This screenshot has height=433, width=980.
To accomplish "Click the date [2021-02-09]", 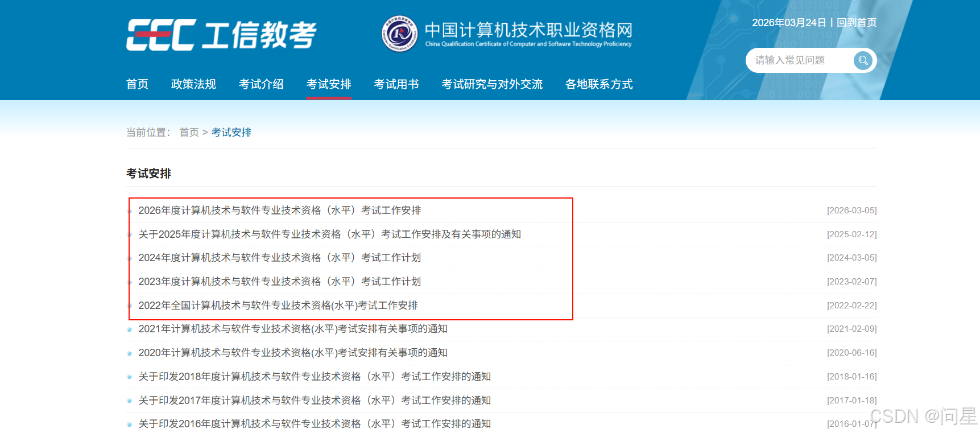I will coord(852,329).
